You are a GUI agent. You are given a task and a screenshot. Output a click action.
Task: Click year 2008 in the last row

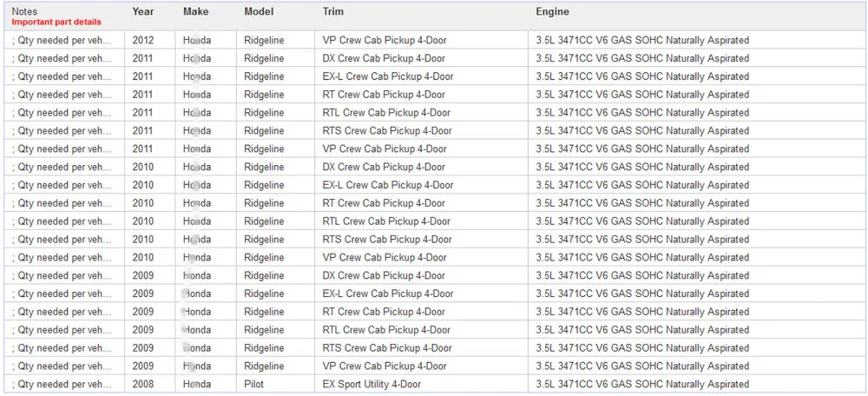coord(143,384)
